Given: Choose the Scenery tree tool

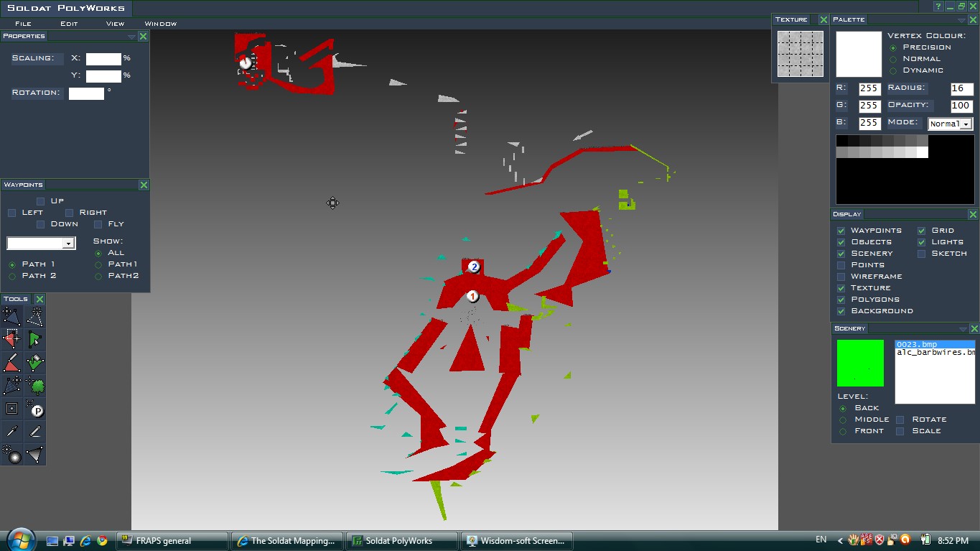Looking at the screenshot, I should pyautogui.click(x=35, y=386).
